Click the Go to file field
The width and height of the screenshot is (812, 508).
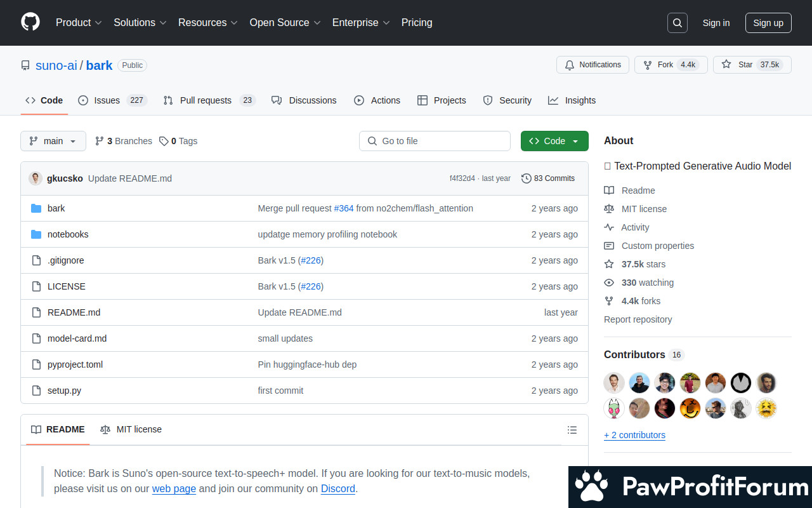coord(435,141)
